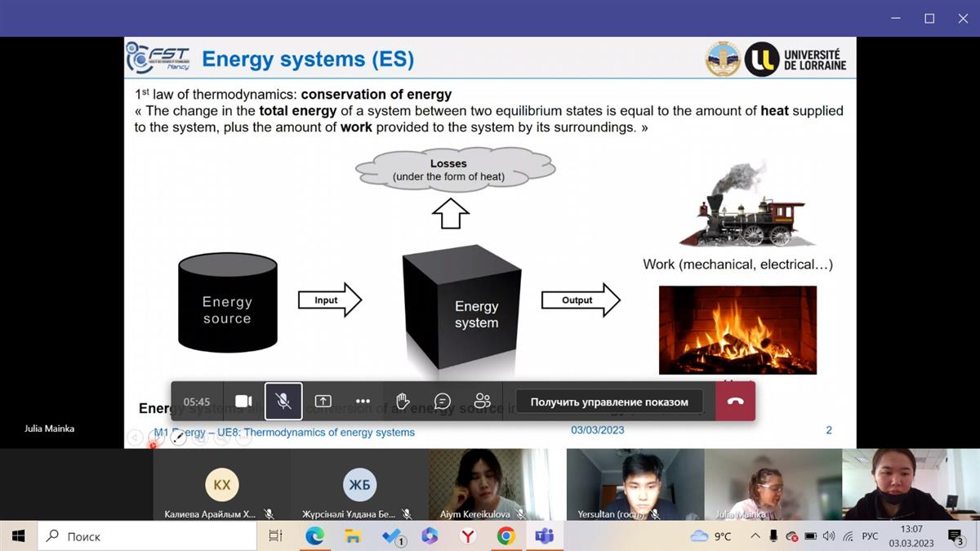Viewport: 980px width, 551px height.
Task: Open РУС keyboard language switcher
Action: [871, 536]
